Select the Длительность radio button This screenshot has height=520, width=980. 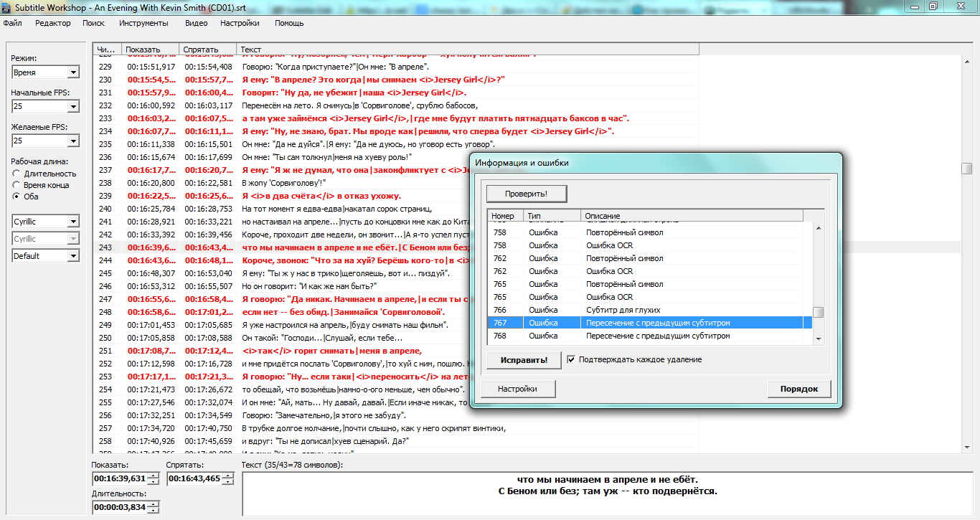[17, 174]
